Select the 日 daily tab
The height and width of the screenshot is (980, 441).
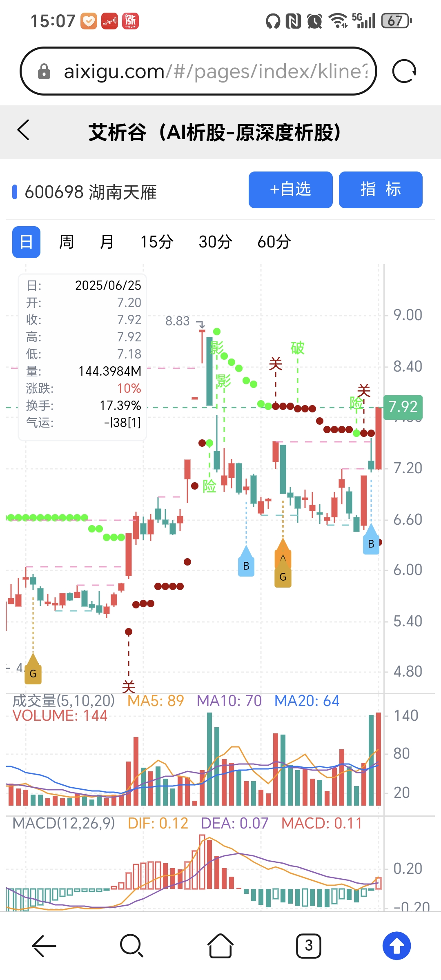[27, 242]
